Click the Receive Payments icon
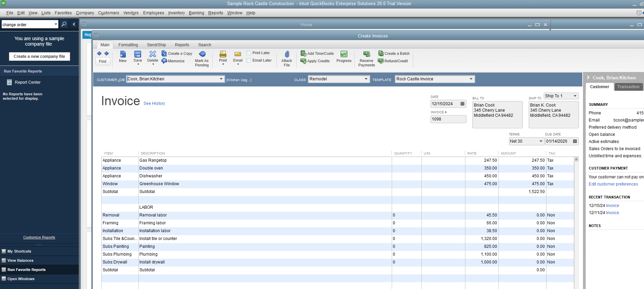 366,54
